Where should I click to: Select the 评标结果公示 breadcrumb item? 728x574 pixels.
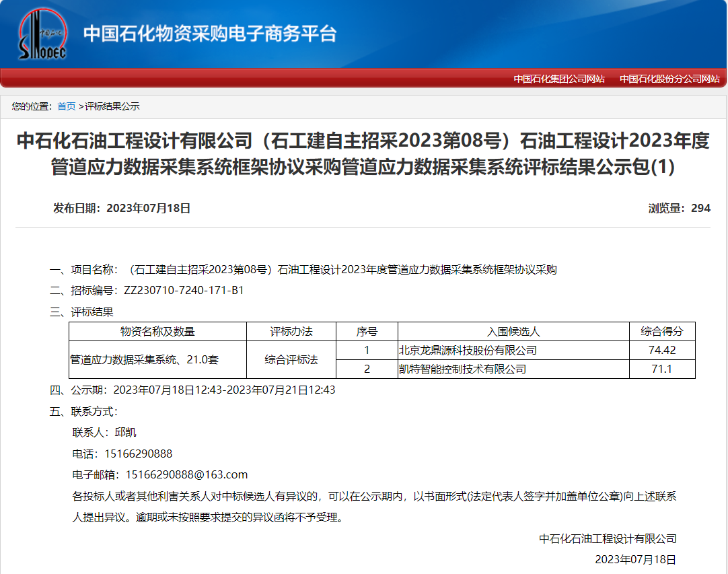[113, 105]
